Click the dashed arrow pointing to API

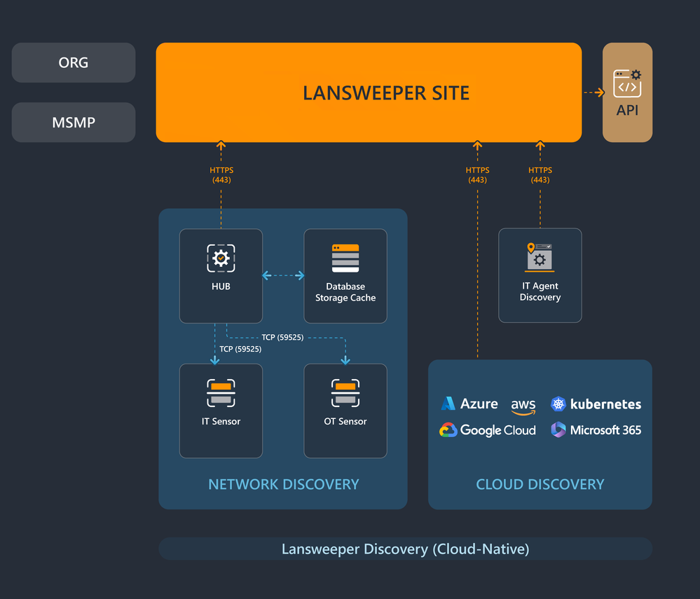coord(593,92)
